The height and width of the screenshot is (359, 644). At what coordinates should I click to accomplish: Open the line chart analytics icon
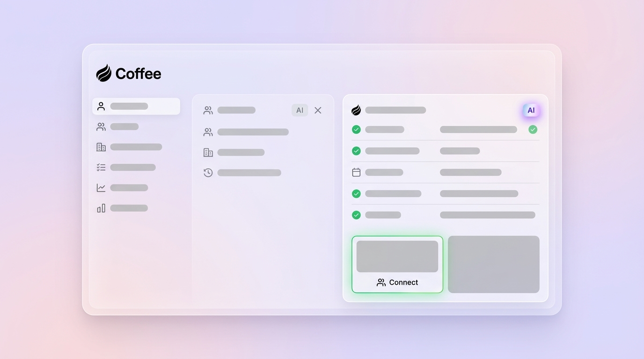click(101, 187)
